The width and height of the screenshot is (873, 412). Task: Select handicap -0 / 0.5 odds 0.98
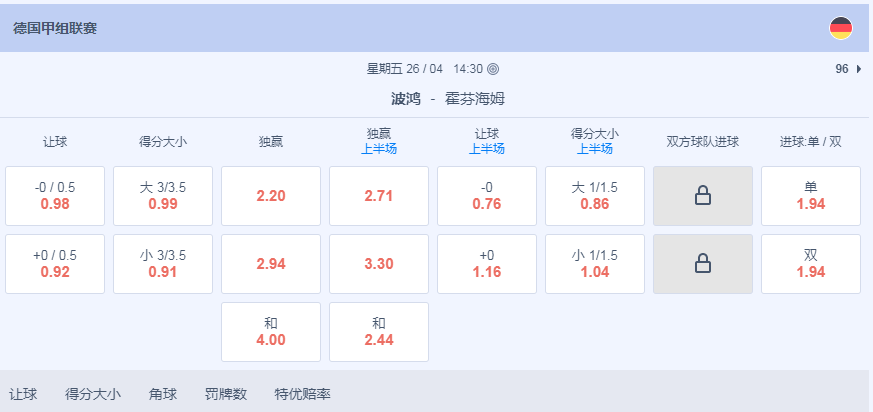click(55, 196)
